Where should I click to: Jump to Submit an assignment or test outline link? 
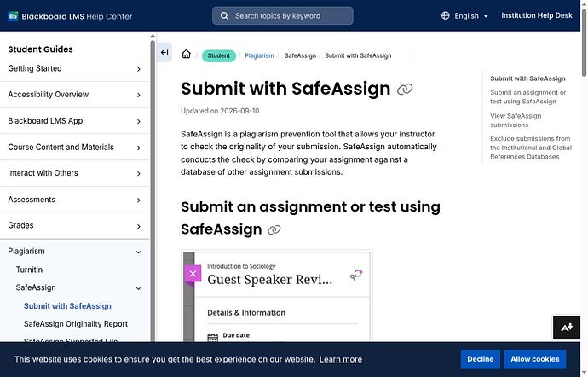527,97
